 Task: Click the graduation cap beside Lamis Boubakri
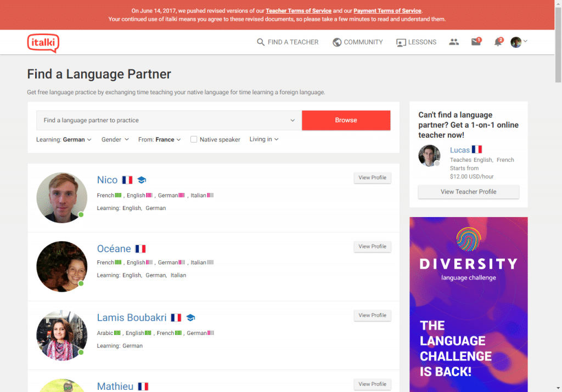point(190,317)
